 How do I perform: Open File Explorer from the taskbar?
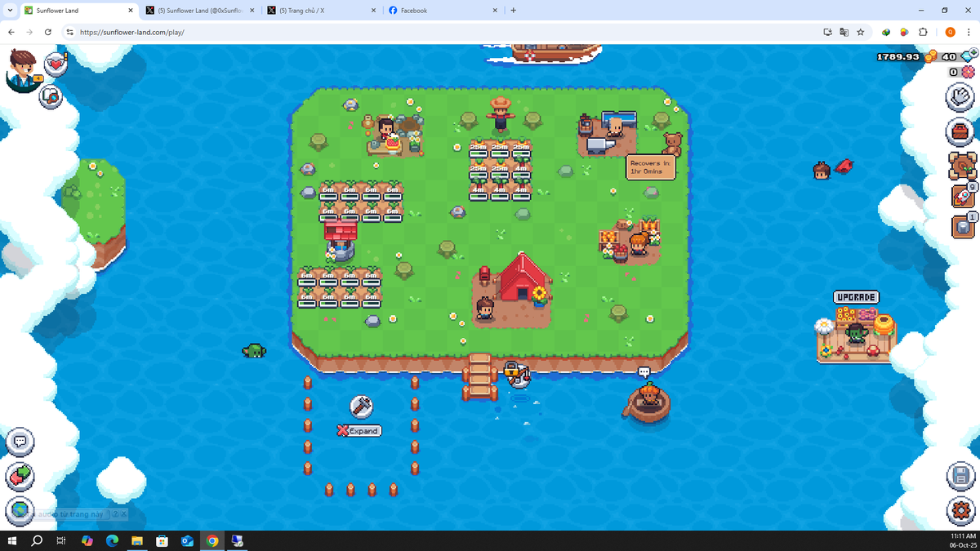click(x=137, y=540)
